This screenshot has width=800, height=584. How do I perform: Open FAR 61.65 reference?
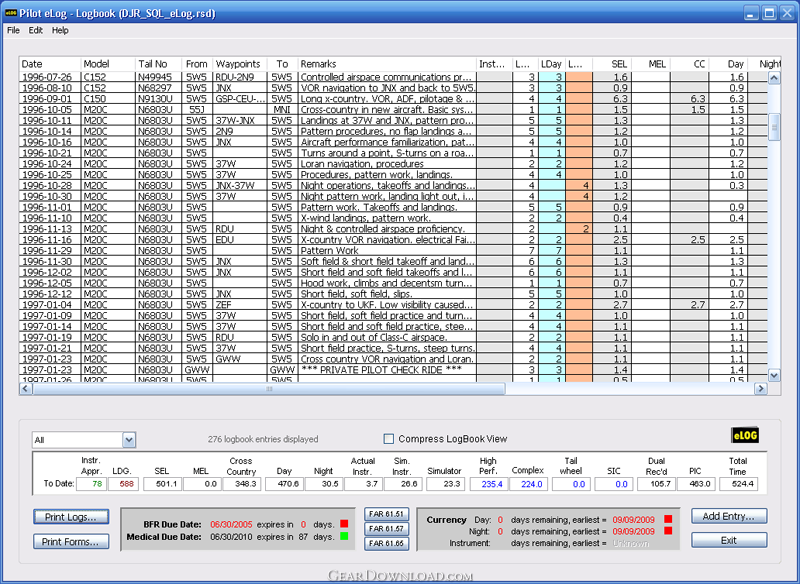pos(386,544)
